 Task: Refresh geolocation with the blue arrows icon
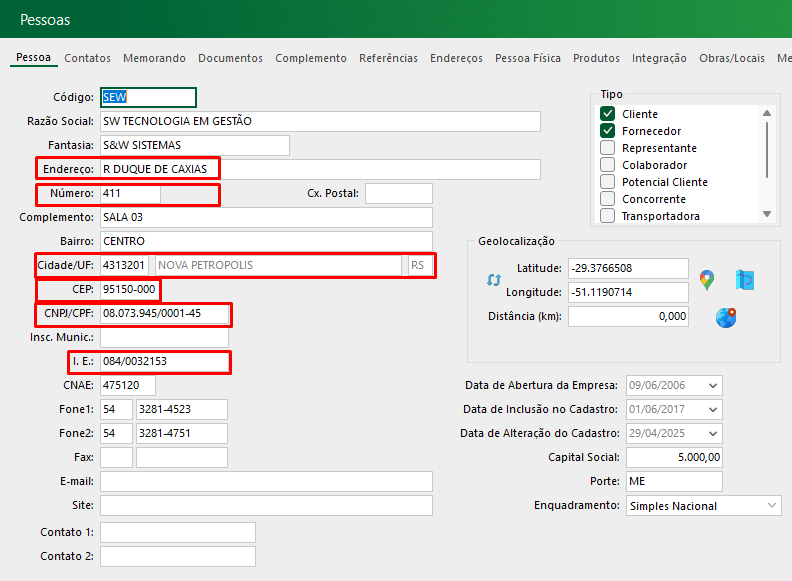point(493,279)
